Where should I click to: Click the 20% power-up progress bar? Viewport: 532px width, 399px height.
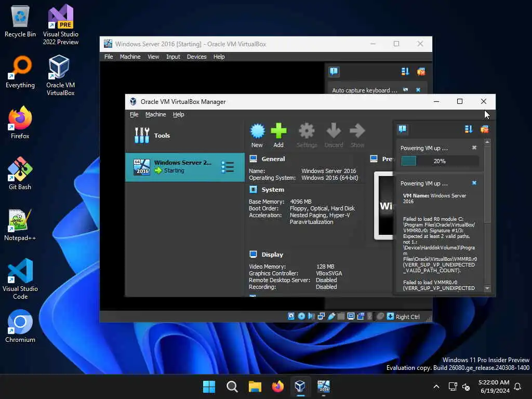point(440,161)
